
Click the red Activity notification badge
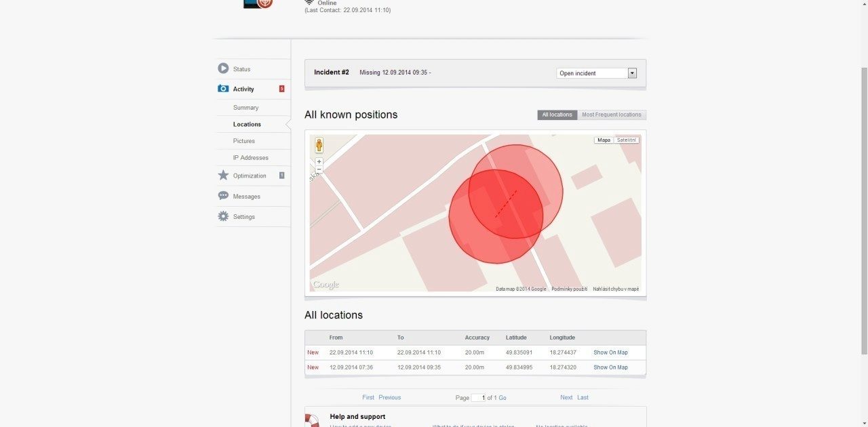tap(281, 89)
